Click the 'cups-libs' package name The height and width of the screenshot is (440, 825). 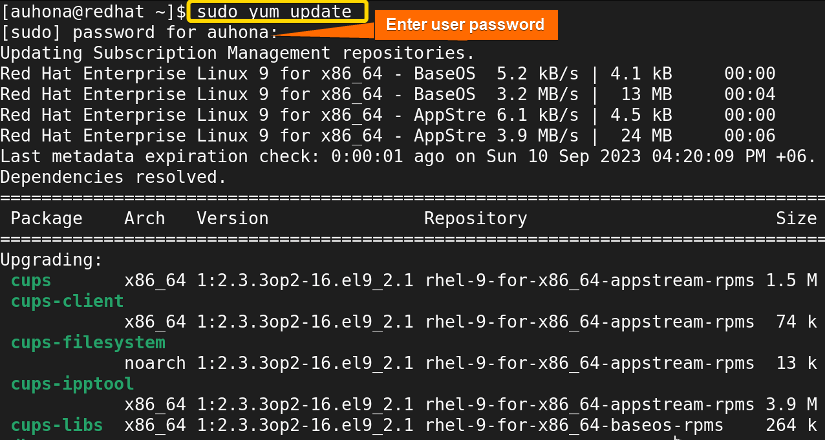(x=57, y=426)
